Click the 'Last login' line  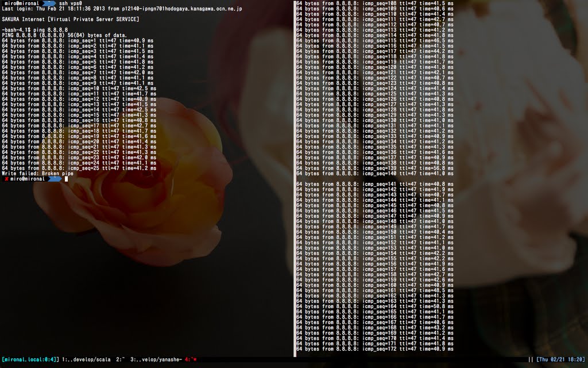pyautogui.click(x=122, y=9)
